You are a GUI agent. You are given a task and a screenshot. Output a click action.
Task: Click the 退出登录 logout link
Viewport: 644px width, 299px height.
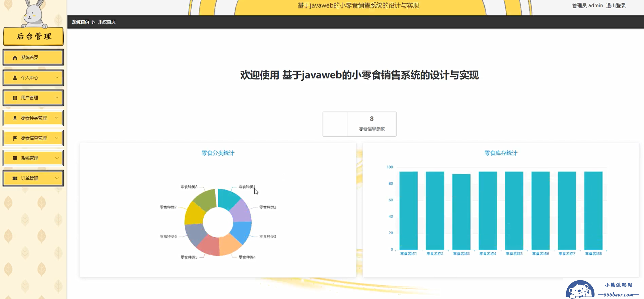pos(616,5)
